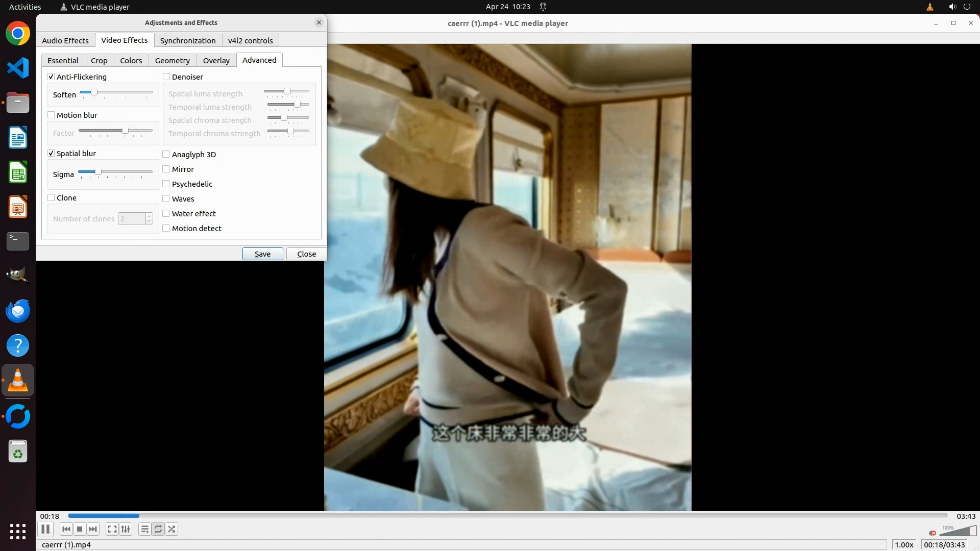980x551 pixels.
Task: Switch to Audio Effects tab
Action: [65, 41]
